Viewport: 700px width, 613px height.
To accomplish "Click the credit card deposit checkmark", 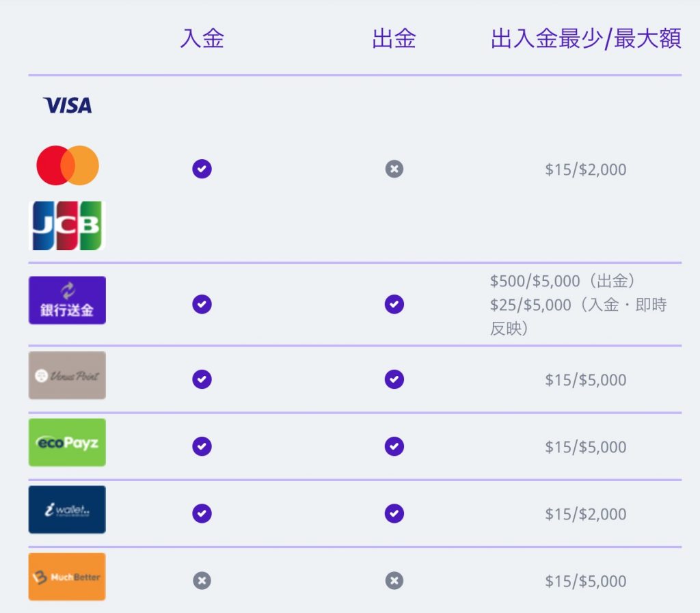I will tap(202, 169).
